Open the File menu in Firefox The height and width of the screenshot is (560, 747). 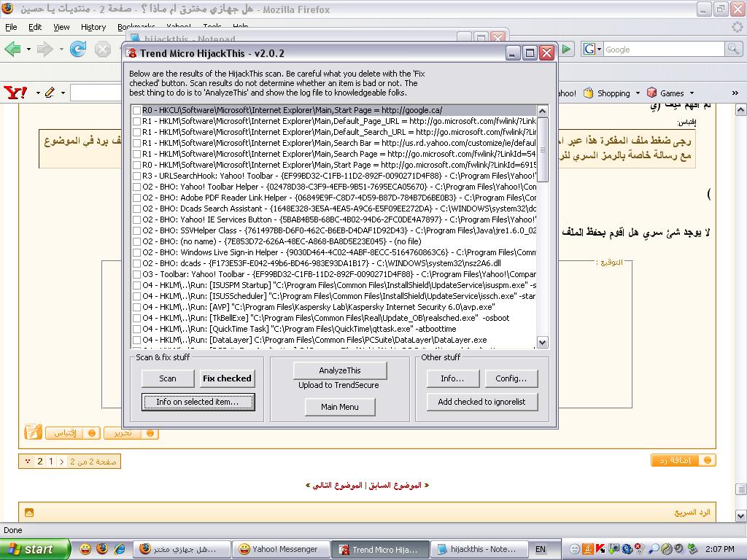[x=11, y=27]
